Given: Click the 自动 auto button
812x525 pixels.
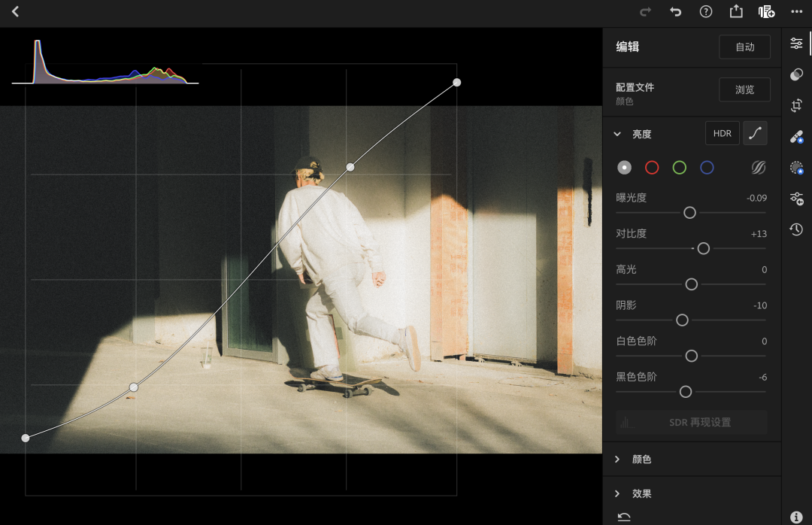Looking at the screenshot, I should pos(744,47).
